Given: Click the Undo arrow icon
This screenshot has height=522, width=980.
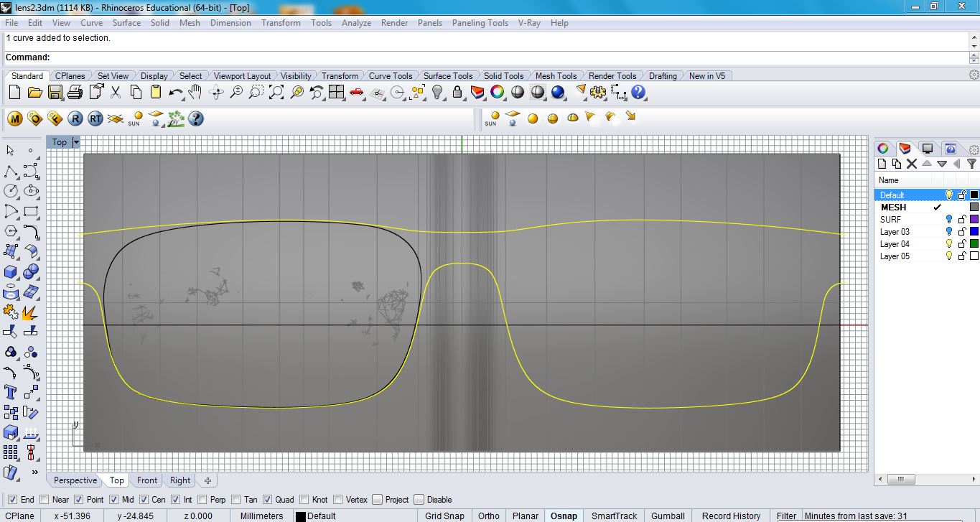Looking at the screenshot, I should pos(175,92).
